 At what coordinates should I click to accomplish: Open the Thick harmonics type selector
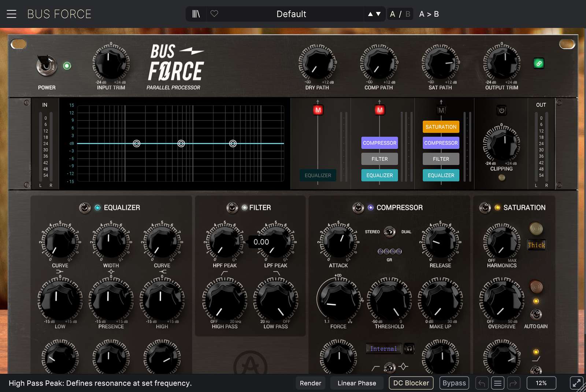[536, 245]
